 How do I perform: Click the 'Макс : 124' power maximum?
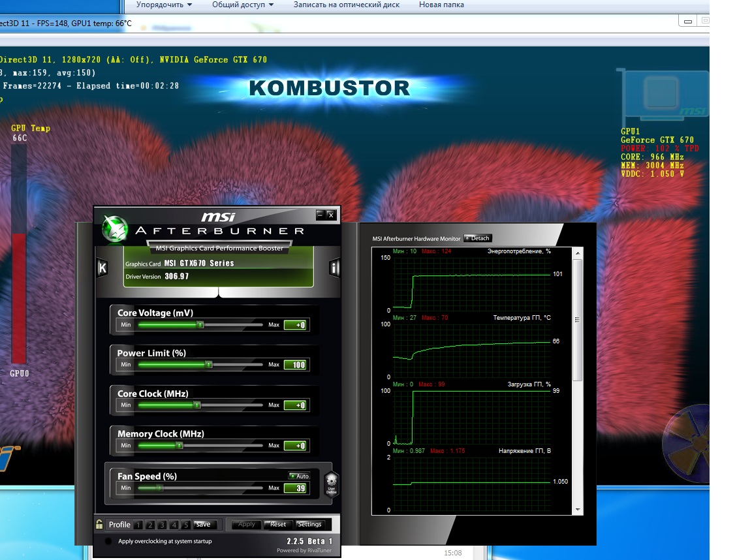pyautogui.click(x=437, y=251)
